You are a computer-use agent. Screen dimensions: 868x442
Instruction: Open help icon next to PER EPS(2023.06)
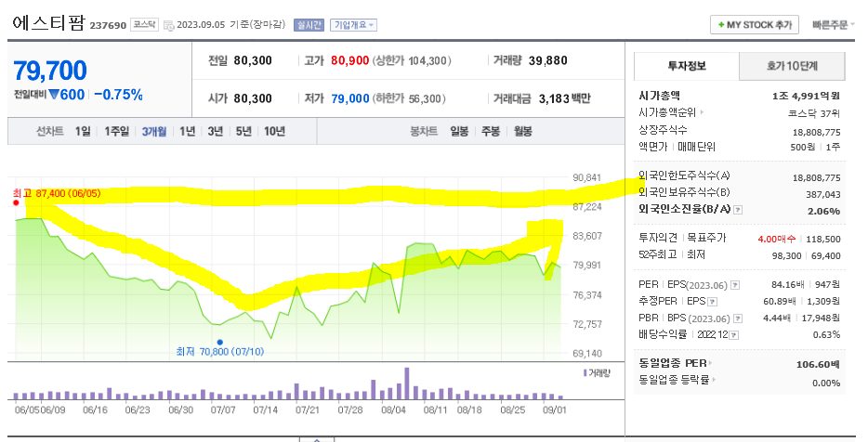click(x=734, y=285)
